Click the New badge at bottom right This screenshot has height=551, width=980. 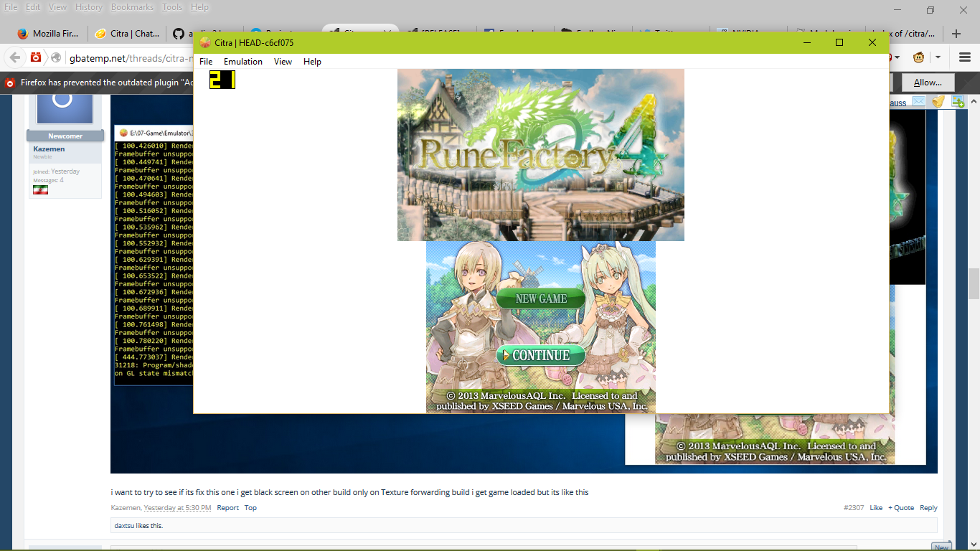941,547
